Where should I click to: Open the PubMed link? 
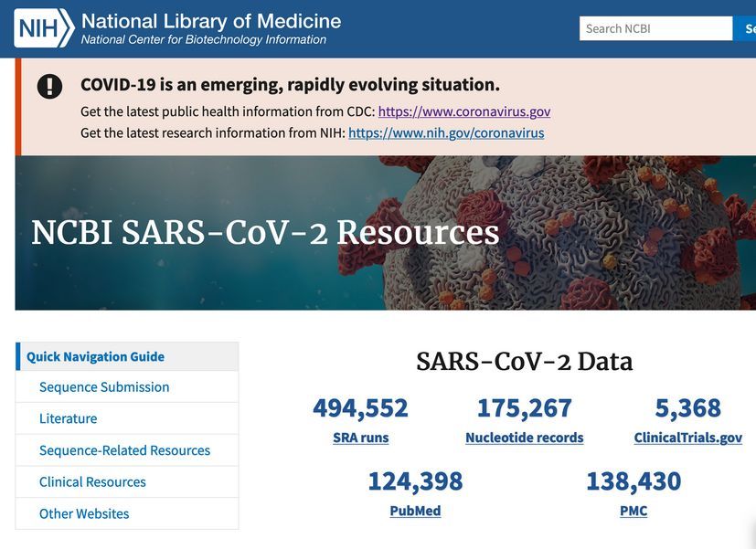(x=415, y=511)
